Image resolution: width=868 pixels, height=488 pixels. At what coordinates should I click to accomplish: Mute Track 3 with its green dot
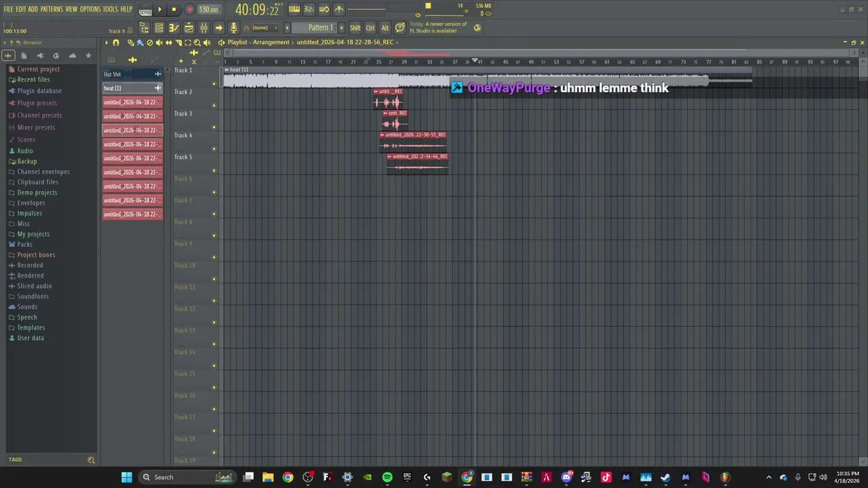[x=214, y=127]
